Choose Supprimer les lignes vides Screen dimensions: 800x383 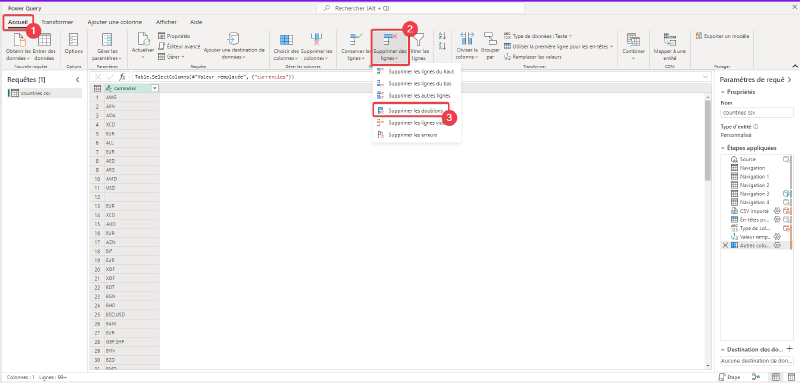[x=416, y=123]
